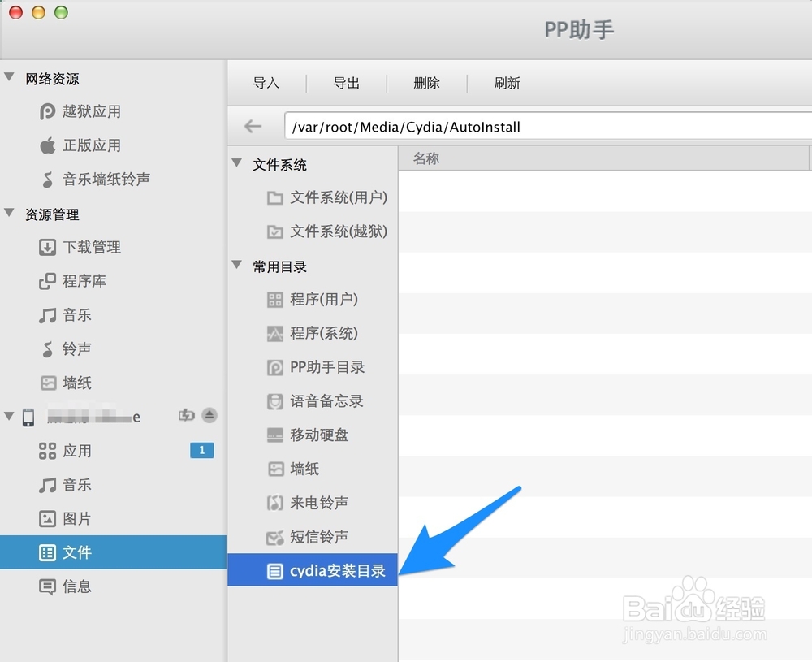
Task: Click the iPhone device icon
Action: tap(28, 417)
